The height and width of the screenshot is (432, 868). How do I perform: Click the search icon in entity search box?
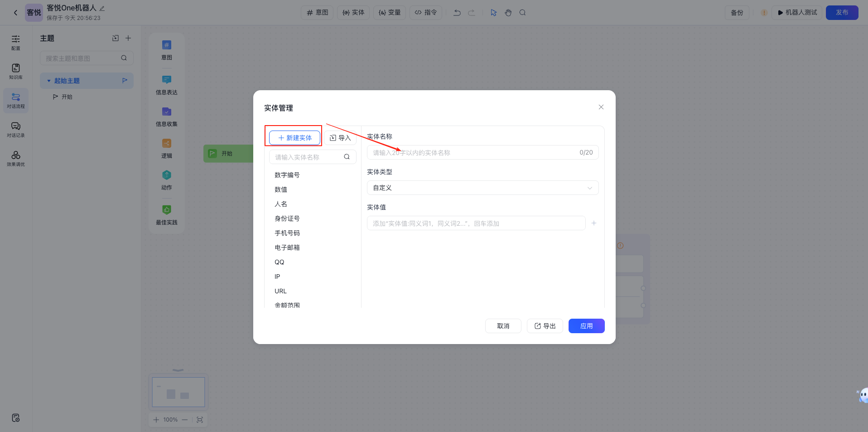pyautogui.click(x=347, y=157)
